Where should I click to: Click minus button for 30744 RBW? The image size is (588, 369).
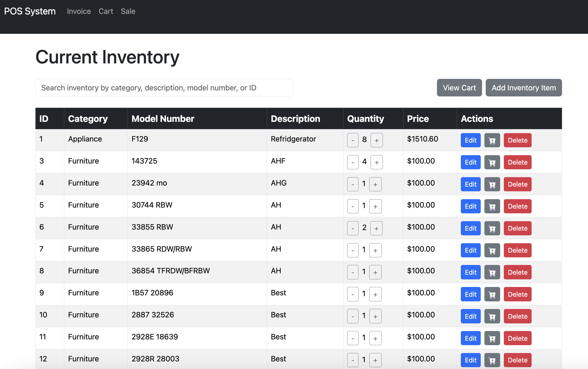[353, 206]
